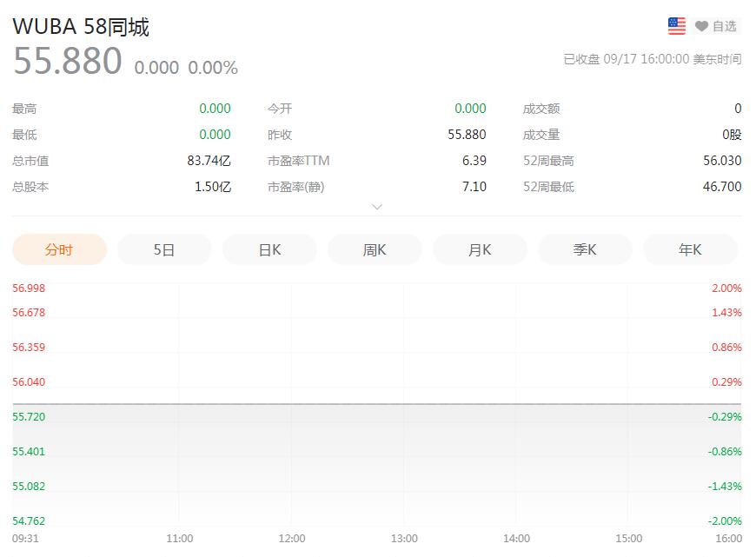Click 52周最低 value 46.700
Viewport: 756px width, 557px height.
click(x=722, y=187)
